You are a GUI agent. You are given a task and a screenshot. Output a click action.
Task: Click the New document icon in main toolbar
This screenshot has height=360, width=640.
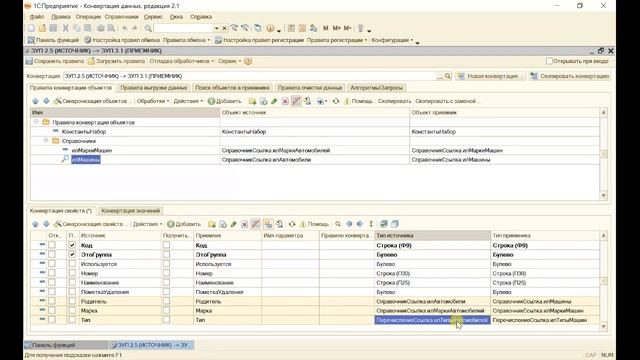point(31,28)
